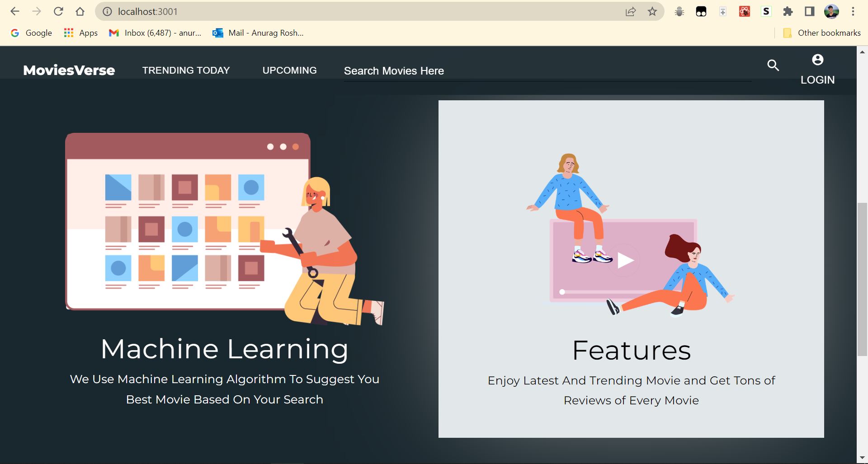Screen dimensions: 868x464
Task: Open the red extension icon
Action: pos(745,11)
